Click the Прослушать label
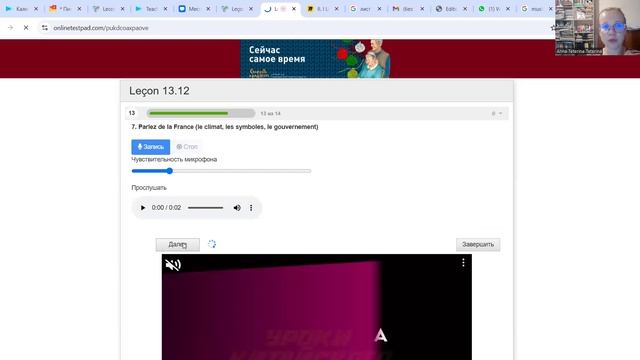The width and height of the screenshot is (640, 360). point(149,188)
